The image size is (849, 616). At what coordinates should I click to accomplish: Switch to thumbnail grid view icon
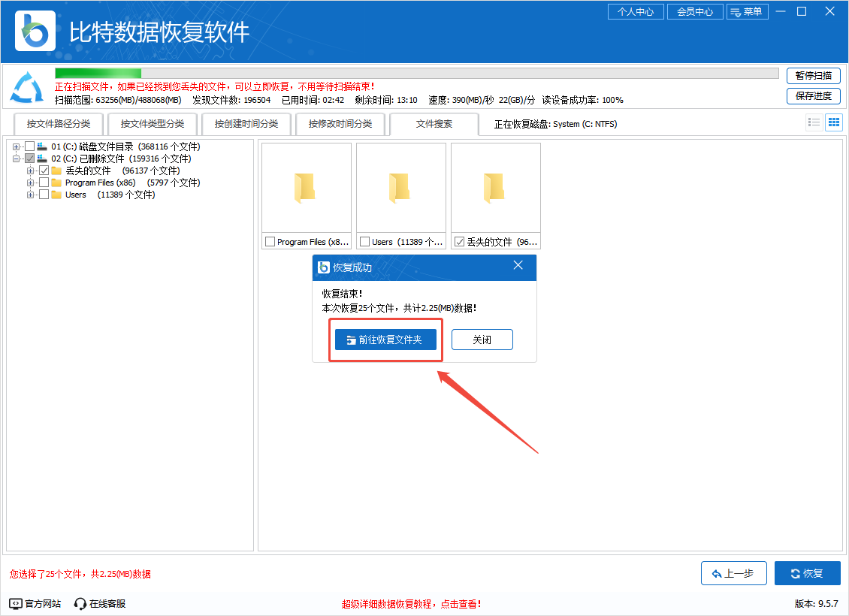pos(834,122)
